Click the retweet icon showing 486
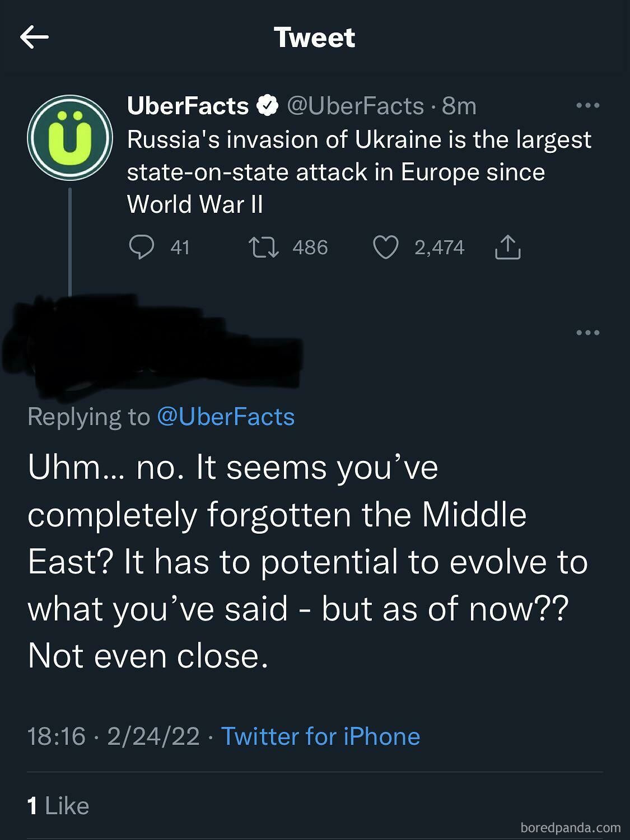Viewport: 630px width, 840px height. (x=265, y=247)
